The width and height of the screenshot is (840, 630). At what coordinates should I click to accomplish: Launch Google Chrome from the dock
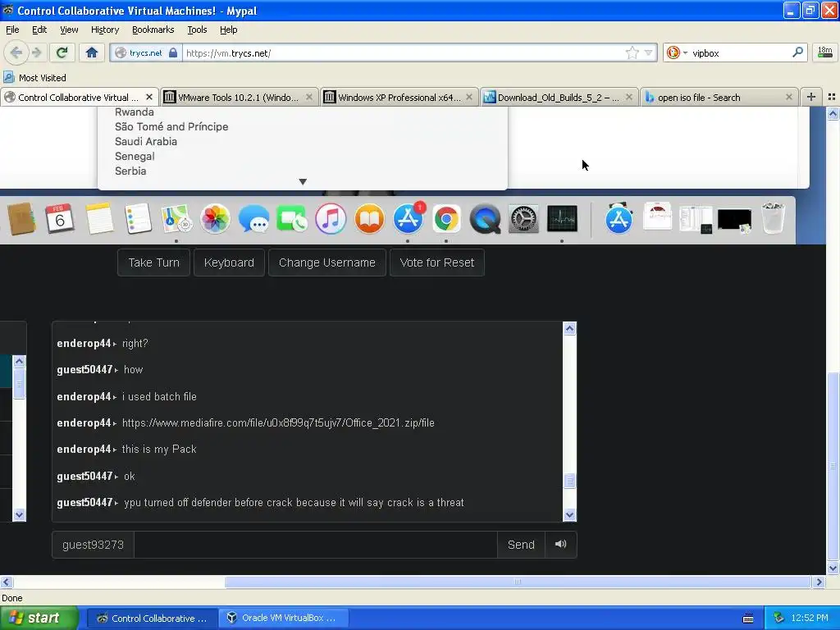tap(446, 218)
